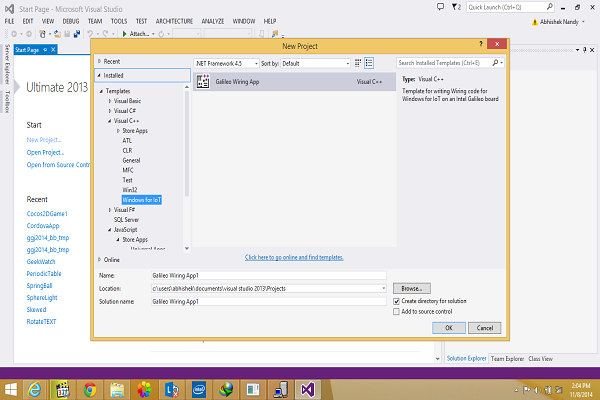600x400 pixels.
Task: Click the New Project toolbar icon
Action: click(x=42, y=34)
